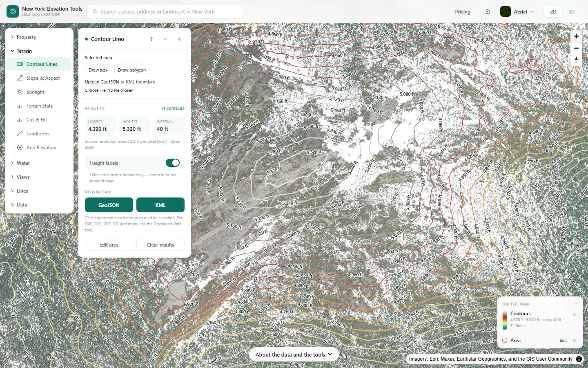588x368 pixels.
Task: Click the Sunlight sun icon
Action: click(20, 92)
